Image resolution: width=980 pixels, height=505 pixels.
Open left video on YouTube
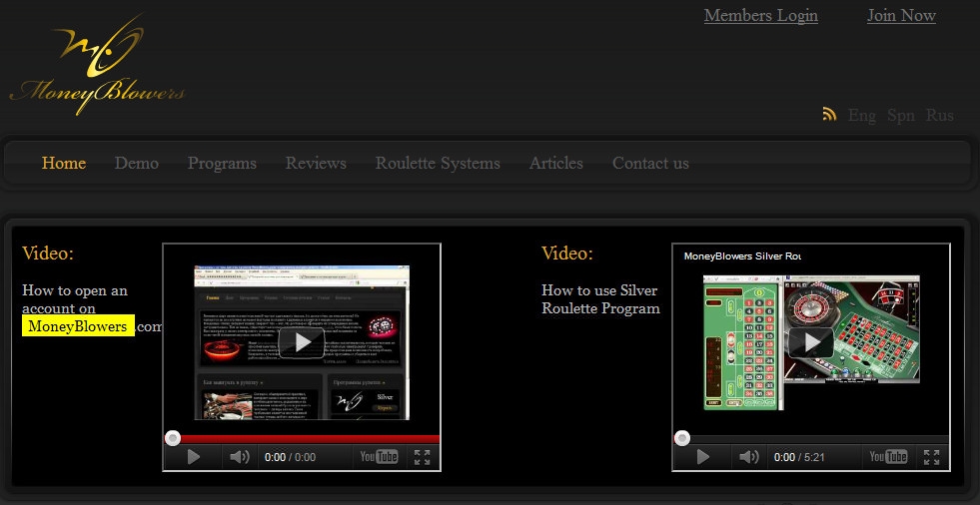[379, 457]
